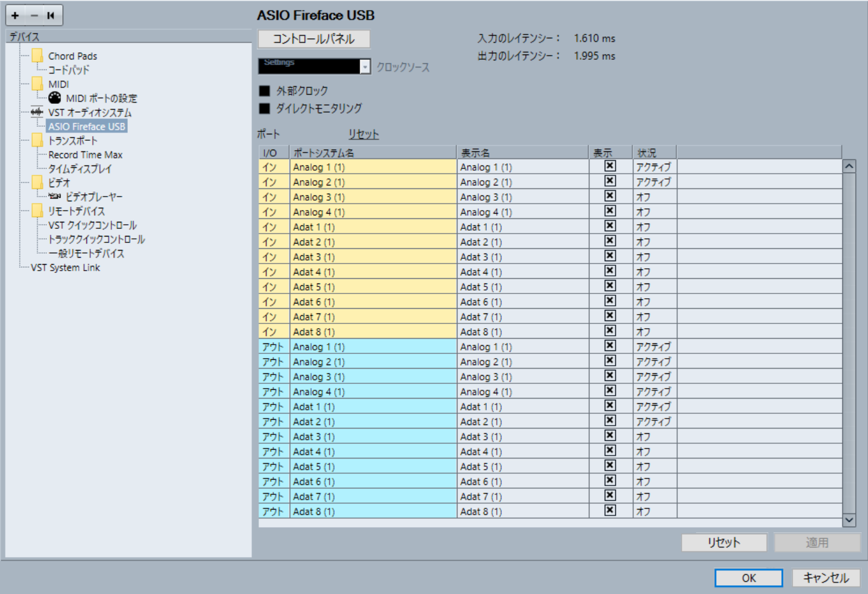868x594 pixels.
Task: Click the ビデオプレーヤー camera icon
Action: (x=55, y=197)
